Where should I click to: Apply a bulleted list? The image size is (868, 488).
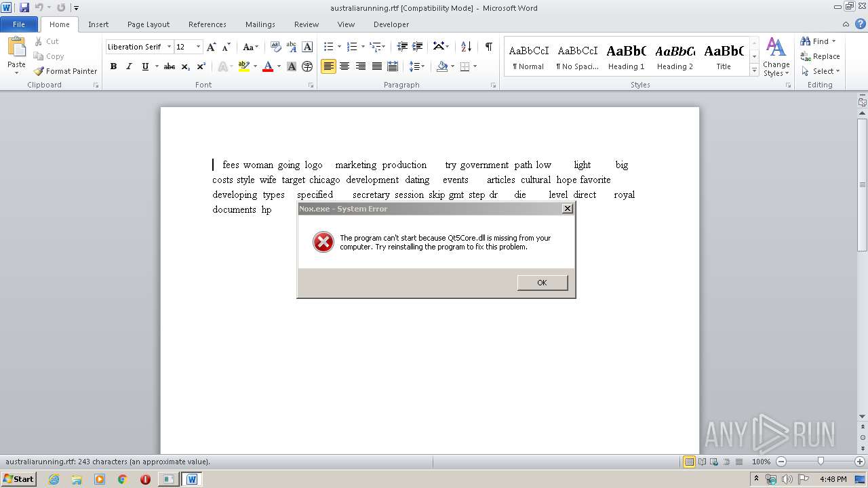point(328,47)
